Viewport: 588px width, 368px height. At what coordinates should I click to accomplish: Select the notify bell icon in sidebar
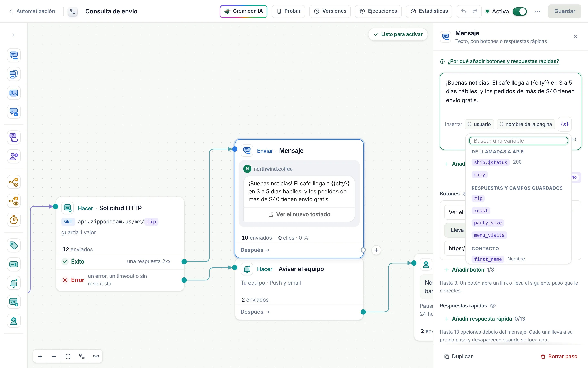pos(14,283)
